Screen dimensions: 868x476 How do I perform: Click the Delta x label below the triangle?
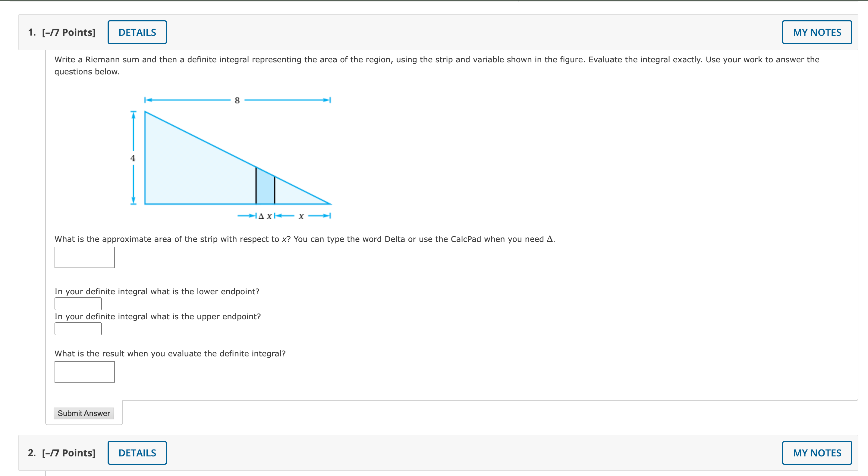(x=265, y=216)
